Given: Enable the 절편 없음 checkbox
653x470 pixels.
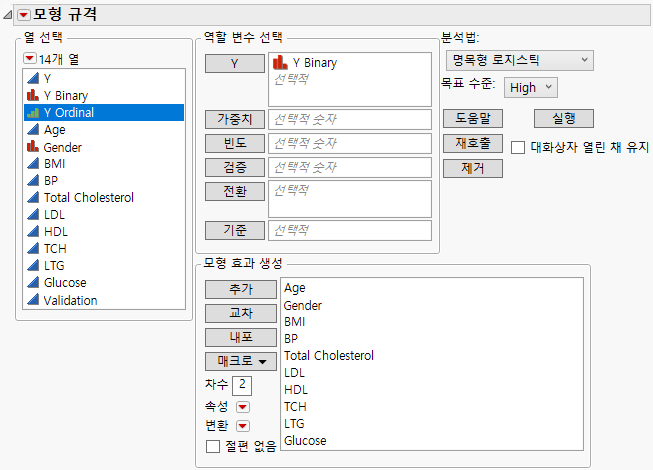Looking at the screenshot, I should coord(213,447).
